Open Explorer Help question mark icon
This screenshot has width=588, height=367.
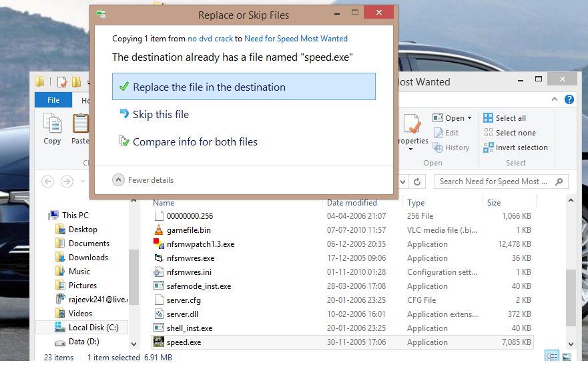point(569,99)
